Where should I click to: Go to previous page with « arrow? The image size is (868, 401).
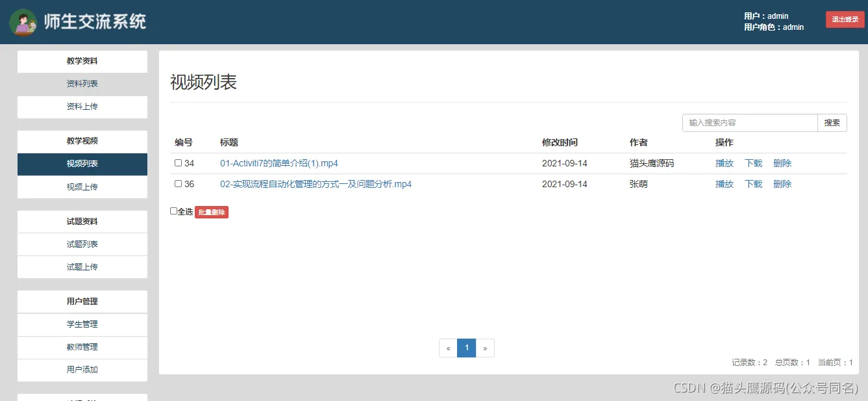point(448,348)
